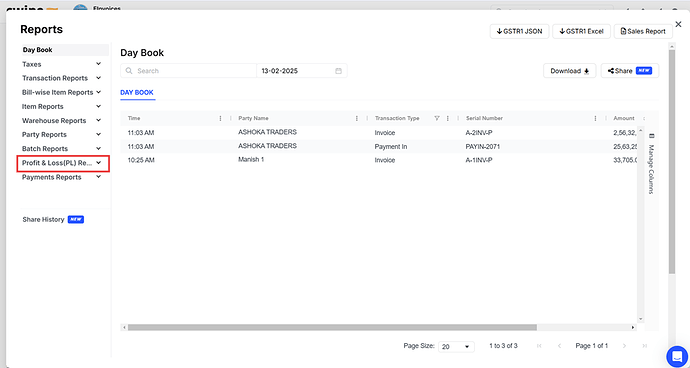690x368 pixels.
Task: Click the Download button in Day Book
Action: point(569,71)
